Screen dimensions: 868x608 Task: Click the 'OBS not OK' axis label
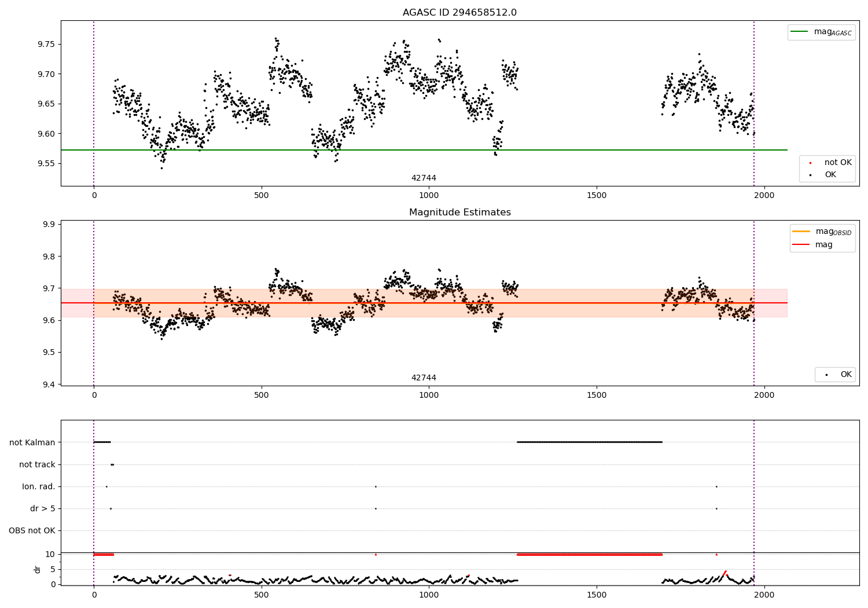(x=32, y=530)
